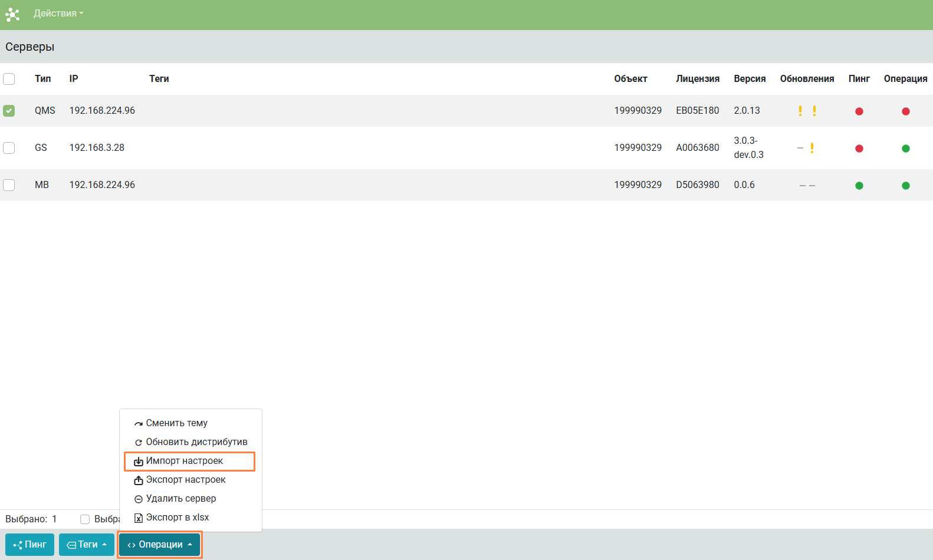The width and height of the screenshot is (933, 560).
Task: Click green operation status dot for GS server
Action: tap(905, 149)
